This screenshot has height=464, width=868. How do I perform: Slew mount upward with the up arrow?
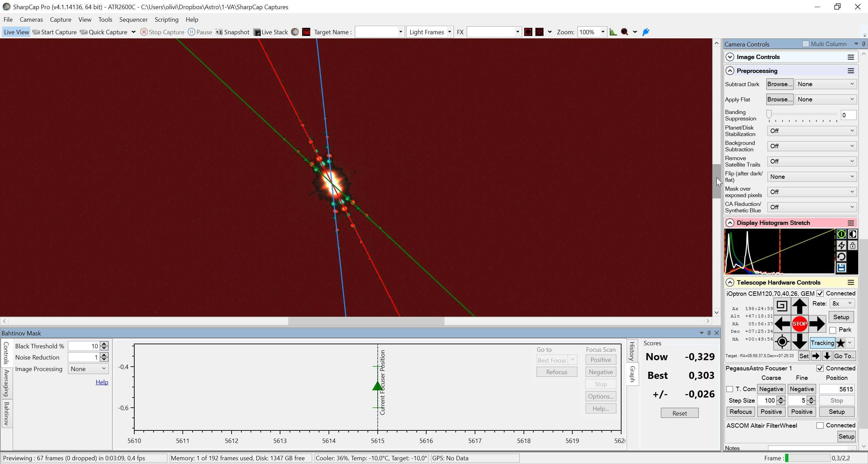(799, 306)
